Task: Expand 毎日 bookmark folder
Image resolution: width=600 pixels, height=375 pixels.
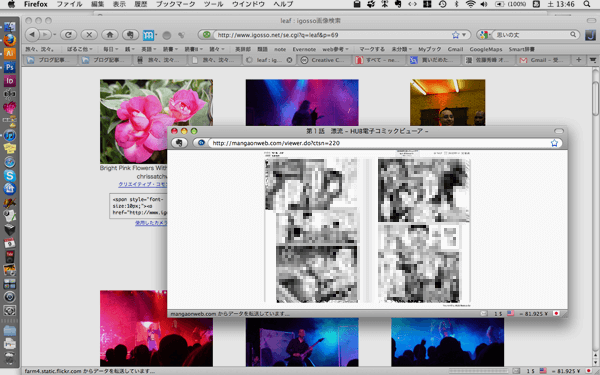Action: 110,49
